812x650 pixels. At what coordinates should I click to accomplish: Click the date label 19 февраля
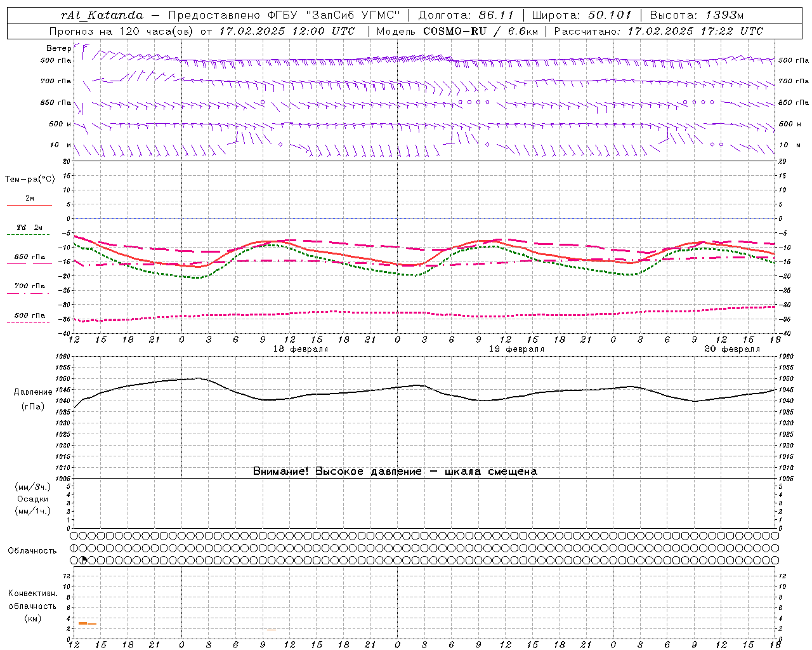click(516, 349)
